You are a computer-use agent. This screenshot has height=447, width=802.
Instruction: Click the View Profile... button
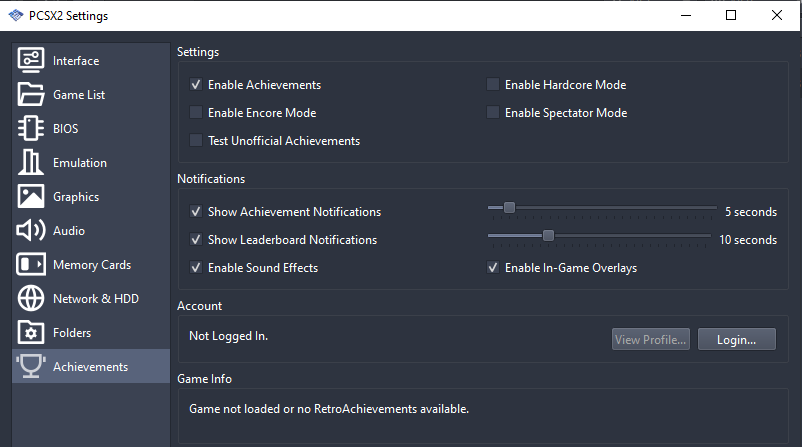tap(651, 340)
